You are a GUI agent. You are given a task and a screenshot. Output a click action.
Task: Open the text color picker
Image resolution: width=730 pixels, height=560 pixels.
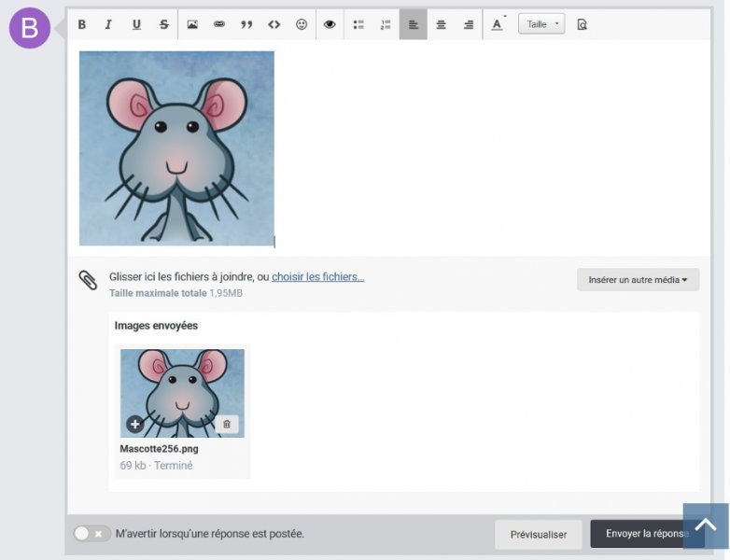497,24
